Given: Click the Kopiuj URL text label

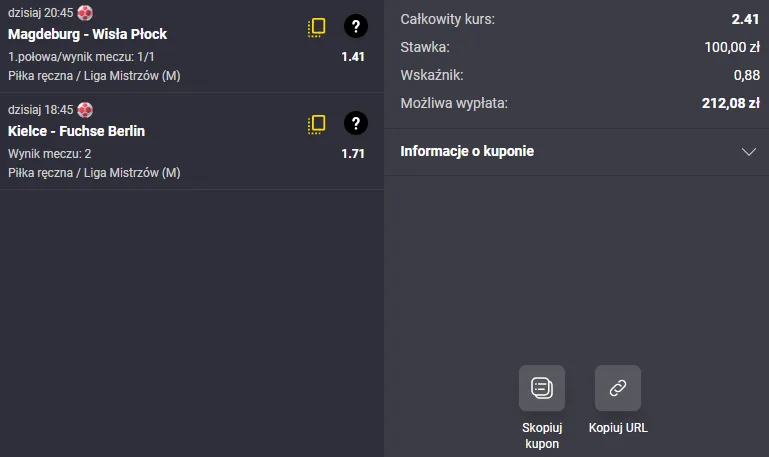Looking at the screenshot, I should pos(618,428).
